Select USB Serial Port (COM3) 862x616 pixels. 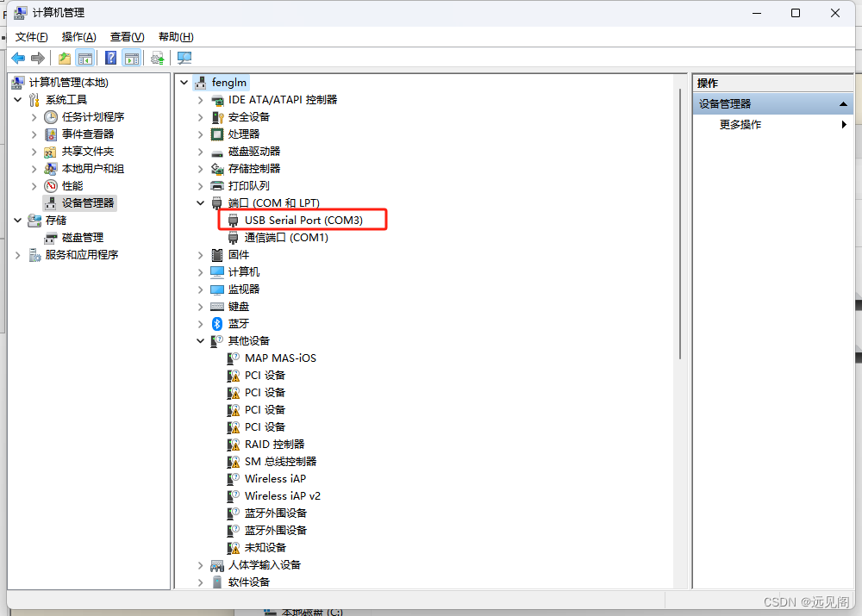click(303, 221)
